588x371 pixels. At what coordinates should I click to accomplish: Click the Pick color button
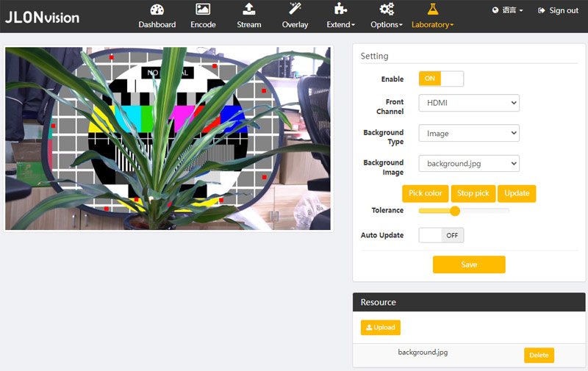pyautogui.click(x=426, y=193)
